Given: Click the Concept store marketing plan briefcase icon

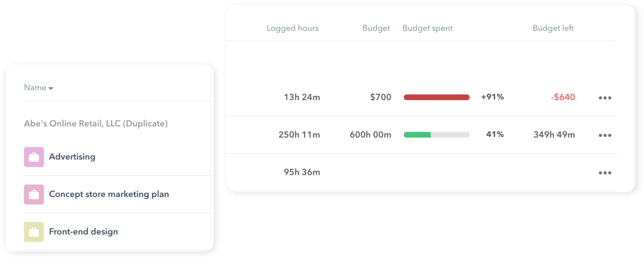Looking at the screenshot, I should tap(34, 195).
